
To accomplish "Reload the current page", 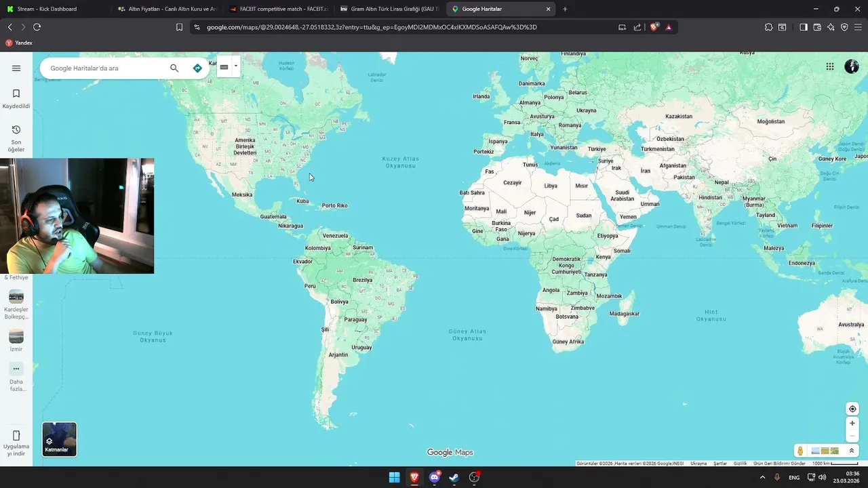I will click(x=37, y=27).
